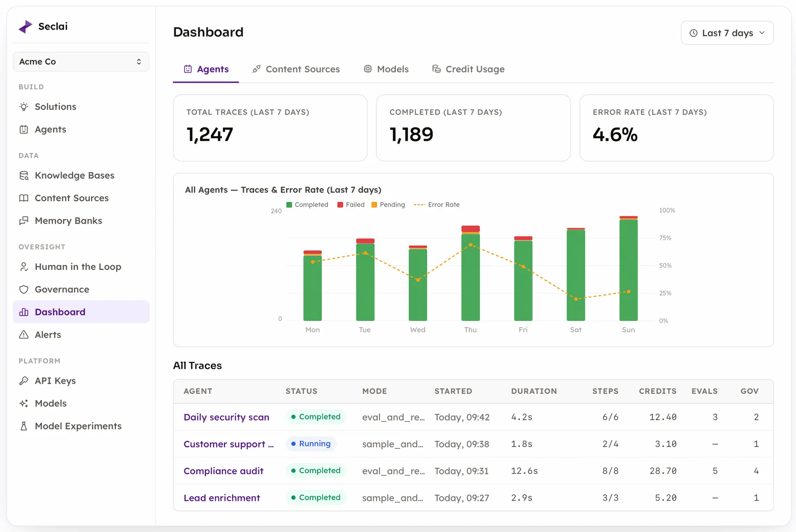Screen dimensions: 796x532
Task: Open the Lead enrichment trace
Action: 222,498
